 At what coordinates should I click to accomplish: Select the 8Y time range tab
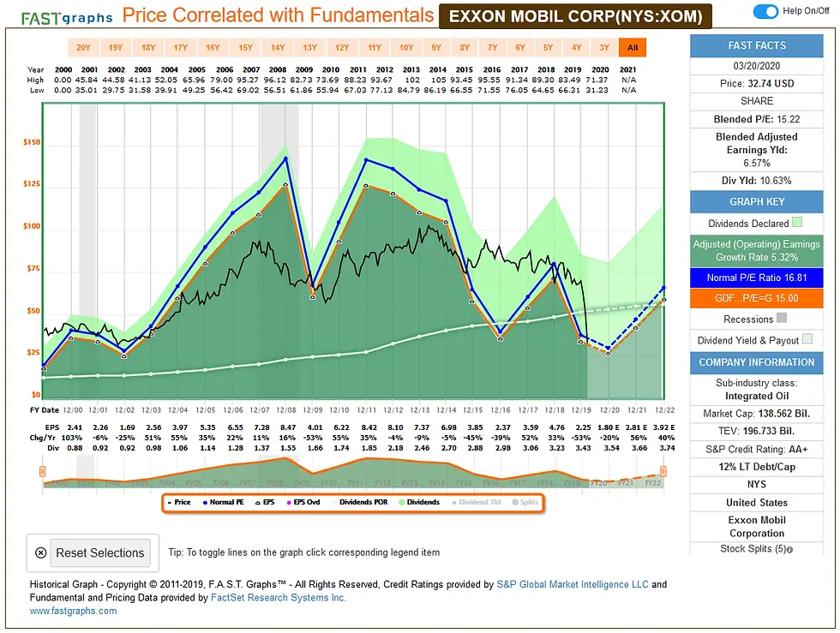(x=465, y=48)
